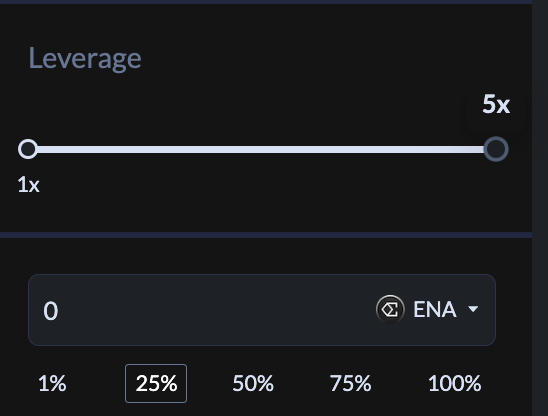Screen dimensions: 548x416
Task: Select the 25% amount preset
Action: tap(156, 383)
